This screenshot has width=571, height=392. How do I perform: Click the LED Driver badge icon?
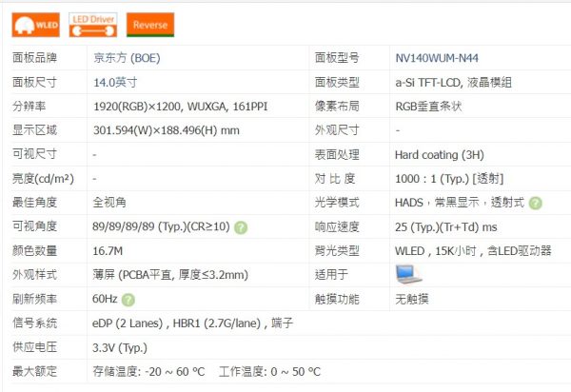[x=93, y=25]
